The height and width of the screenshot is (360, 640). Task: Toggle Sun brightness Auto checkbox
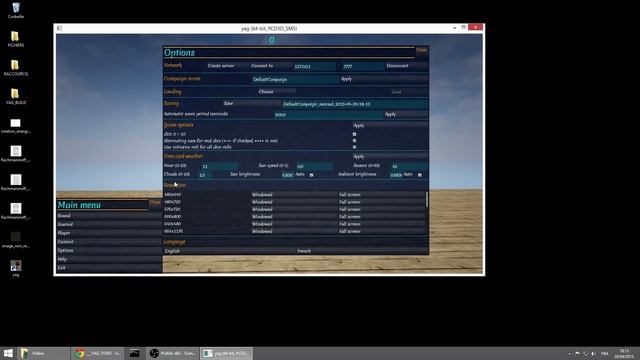click(x=311, y=175)
